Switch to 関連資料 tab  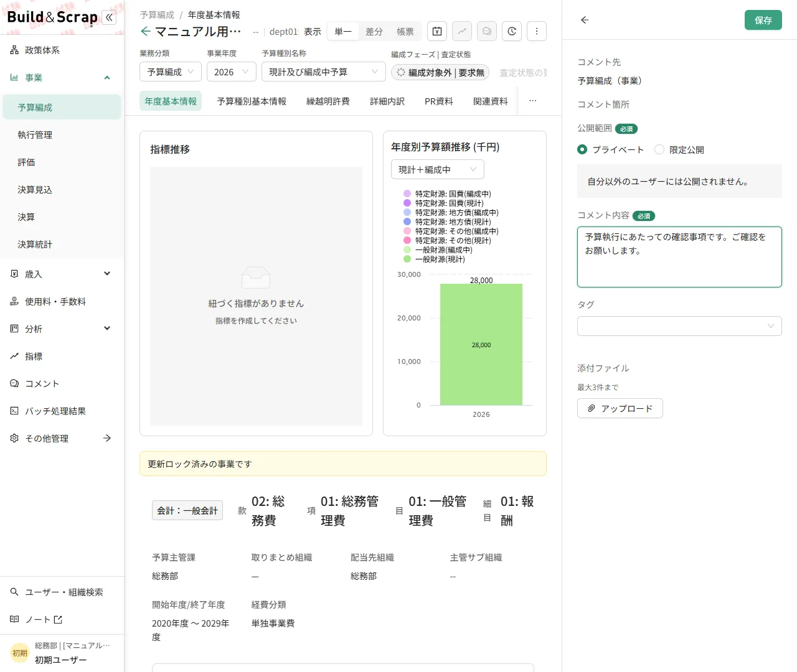pos(491,101)
